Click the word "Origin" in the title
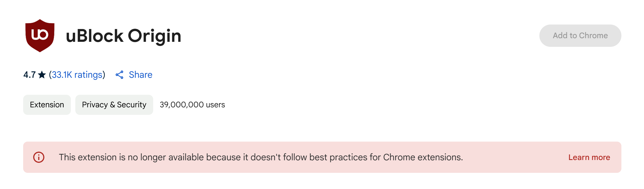Image resolution: width=644 pixels, height=189 pixels. pyautogui.click(x=155, y=36)
